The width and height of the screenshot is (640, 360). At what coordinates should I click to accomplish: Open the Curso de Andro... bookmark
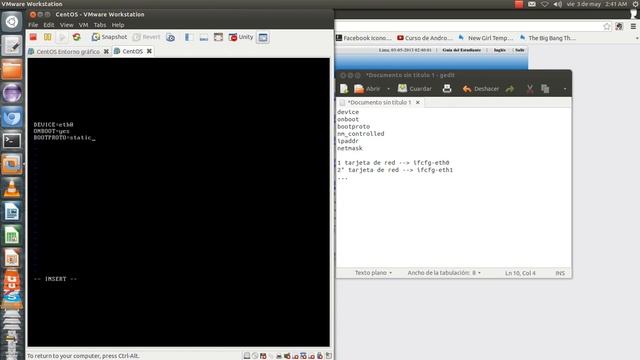click(x=425, y=38)
